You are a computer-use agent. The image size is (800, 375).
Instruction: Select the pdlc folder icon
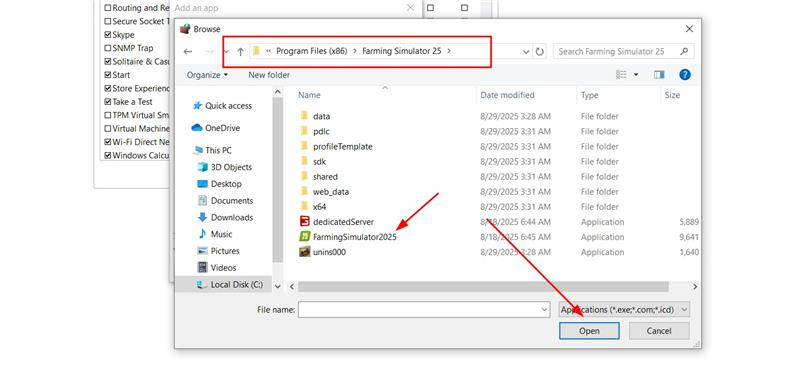(x=305, y=131)
